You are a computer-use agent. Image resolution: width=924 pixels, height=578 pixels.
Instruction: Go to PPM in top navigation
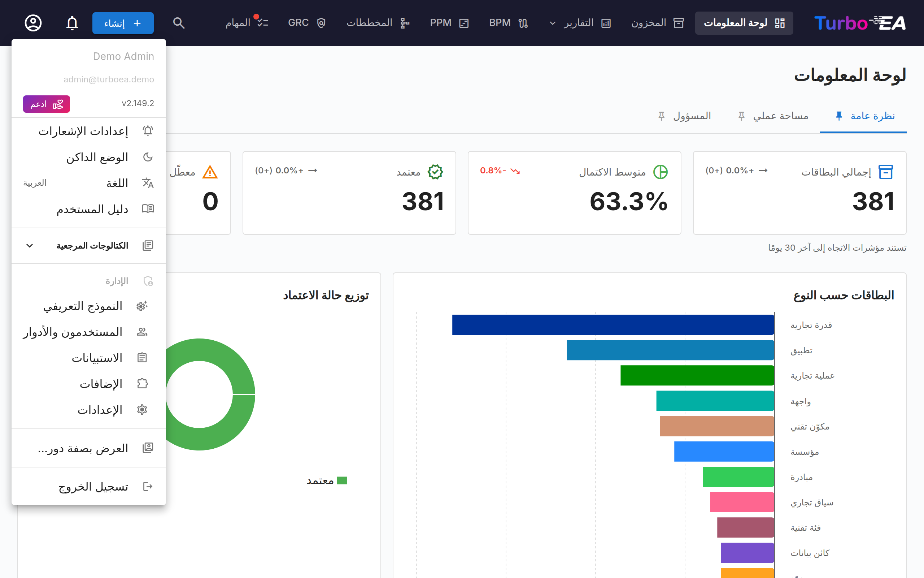tap(449, 23)
